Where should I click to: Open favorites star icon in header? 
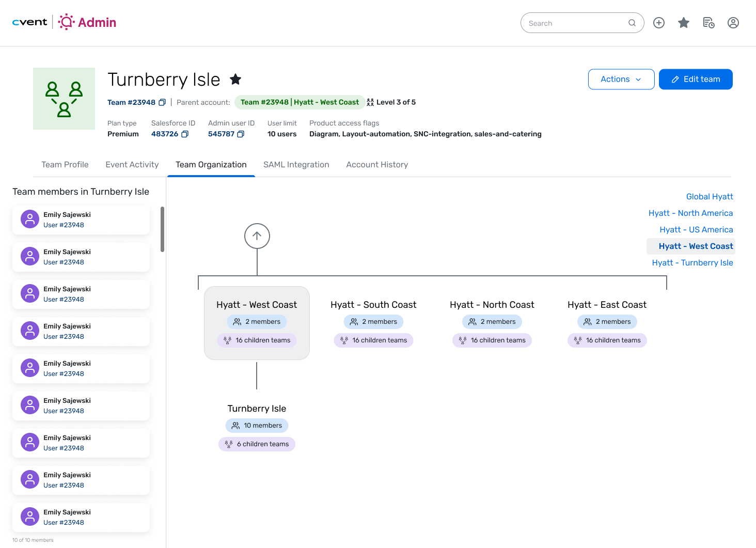[x=684, y=23]
